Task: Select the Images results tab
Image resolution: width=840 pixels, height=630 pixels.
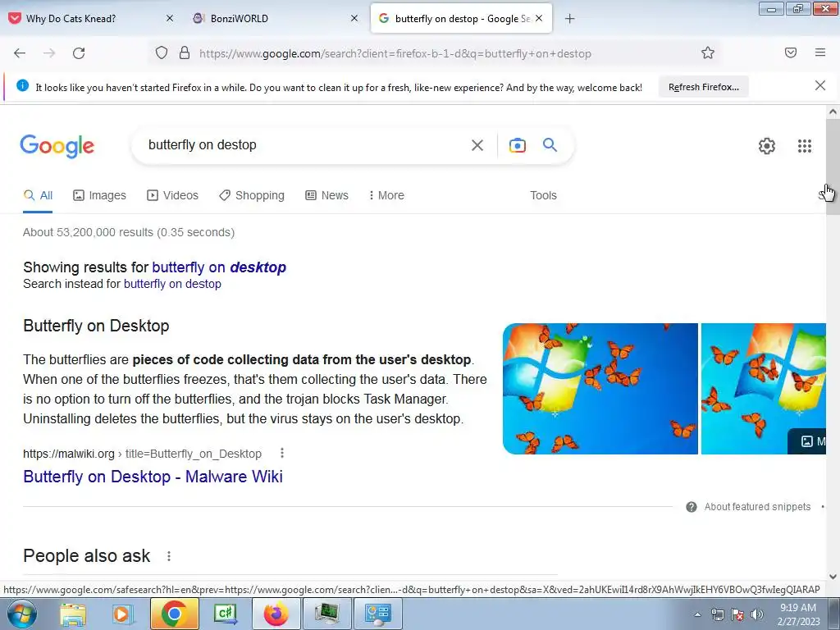Action: click(x=99, y=195)
